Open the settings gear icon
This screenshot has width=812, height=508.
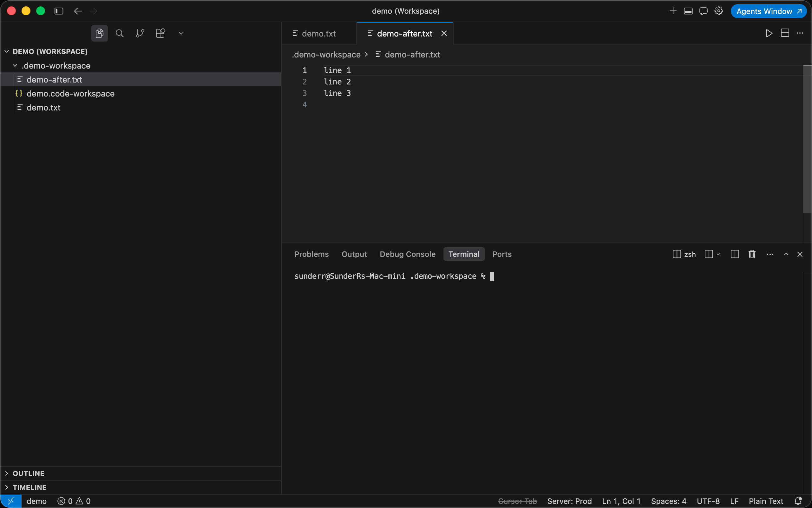tap(719, 11)
